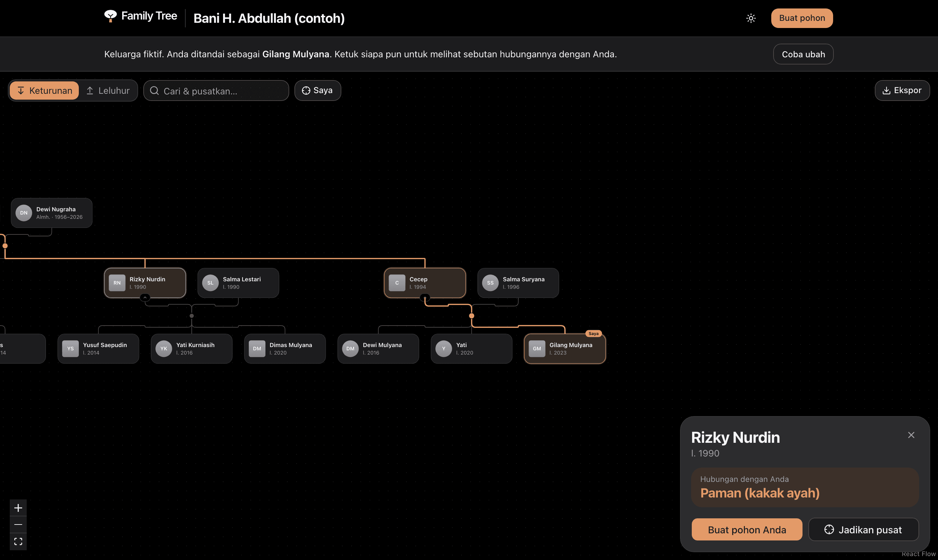
Task: Click the Jadikan pusat button
Action: point(863,529)
